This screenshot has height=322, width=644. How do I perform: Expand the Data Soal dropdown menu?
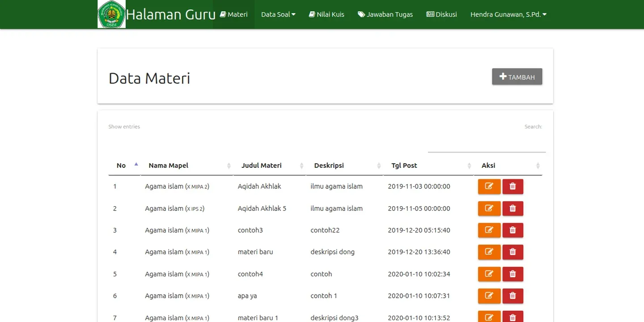tap(278, 14)
